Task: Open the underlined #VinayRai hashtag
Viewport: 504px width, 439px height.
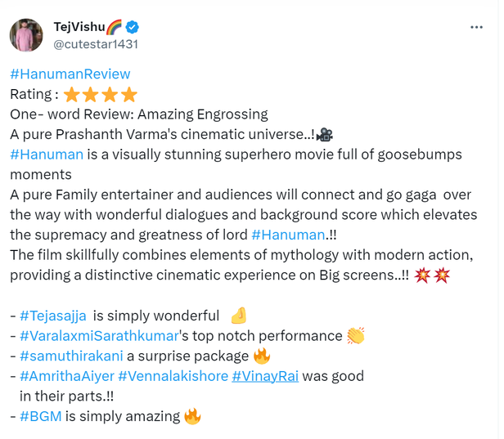Action: click(x=266, y=376)
